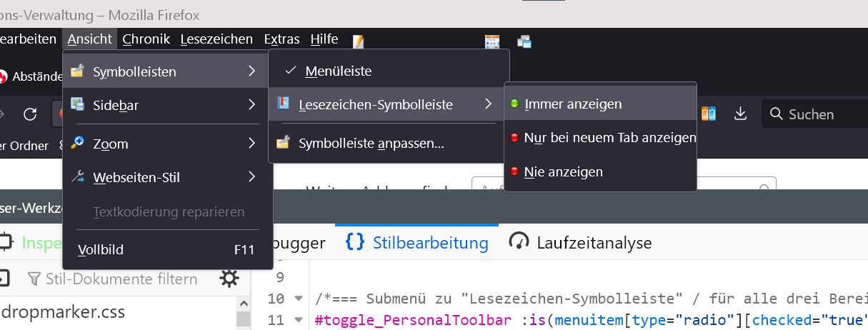
Task: Click the notepad icon beside Hilfe
Action: click(359, 41)
